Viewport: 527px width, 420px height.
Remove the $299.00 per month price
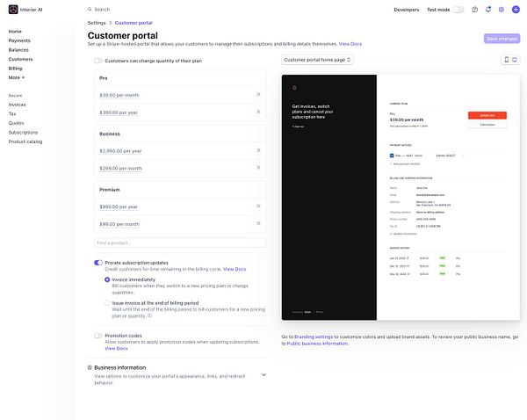[x=258, y=168]
